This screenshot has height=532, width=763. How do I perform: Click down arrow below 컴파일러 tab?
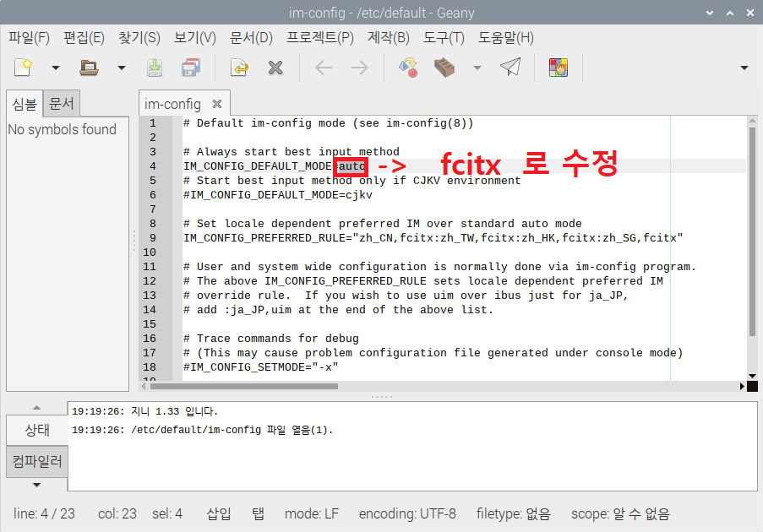click(37, 485)
